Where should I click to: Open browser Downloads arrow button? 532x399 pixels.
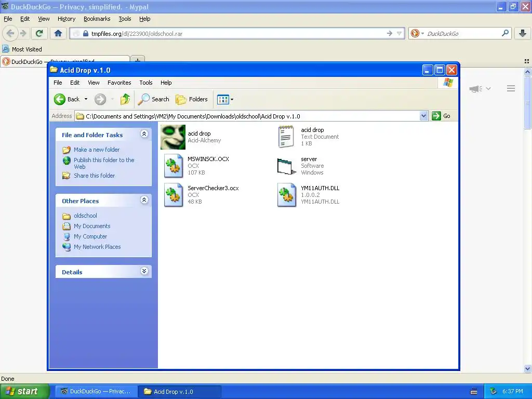point(523,33)
